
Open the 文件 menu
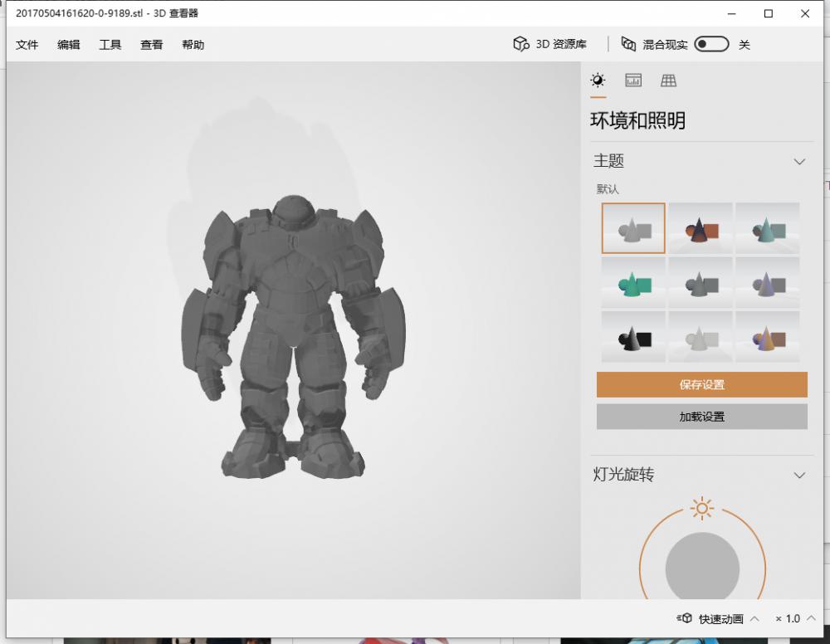click(x=27, y=45)
